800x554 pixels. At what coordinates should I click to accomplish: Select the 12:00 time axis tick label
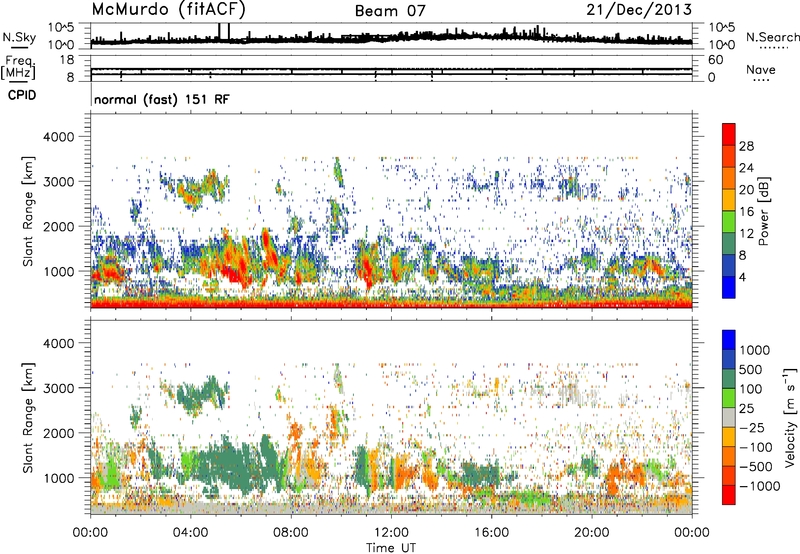point(391,533)
